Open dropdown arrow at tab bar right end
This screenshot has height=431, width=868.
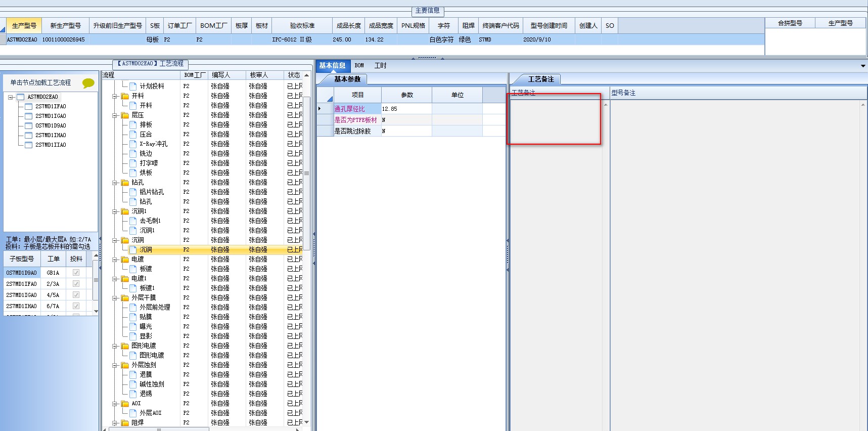862,66
